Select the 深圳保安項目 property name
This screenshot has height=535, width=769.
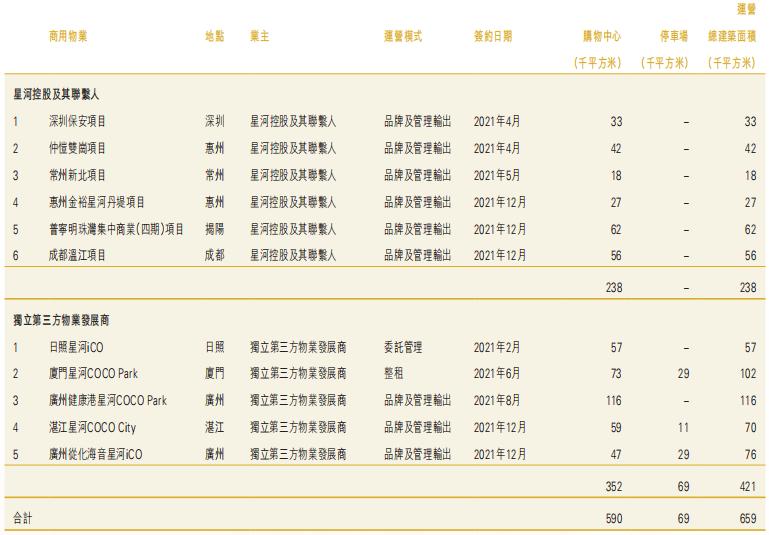pos(77,121)
